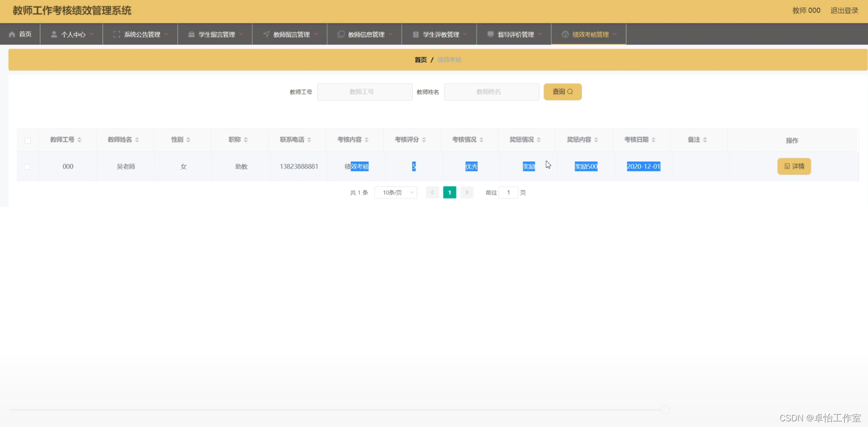Image resolution: width=868 pixels, height=427 pixels.
Task: Click the horizontal scrollbar handle at bottom
Action: (665, 410)
